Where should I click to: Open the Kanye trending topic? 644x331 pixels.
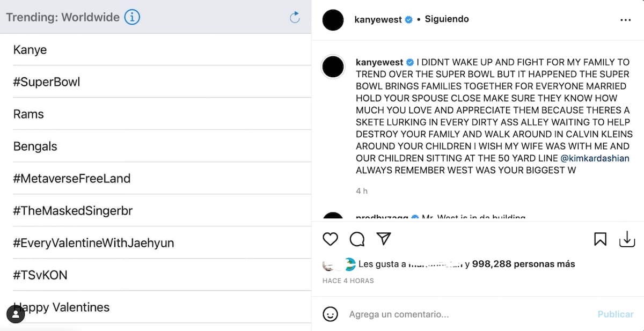click(x=30, y=50)
